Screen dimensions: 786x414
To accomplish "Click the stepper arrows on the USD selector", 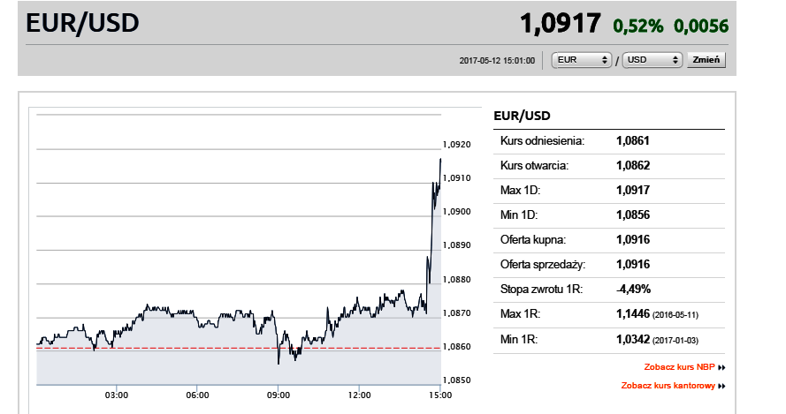I will [675, 60].
